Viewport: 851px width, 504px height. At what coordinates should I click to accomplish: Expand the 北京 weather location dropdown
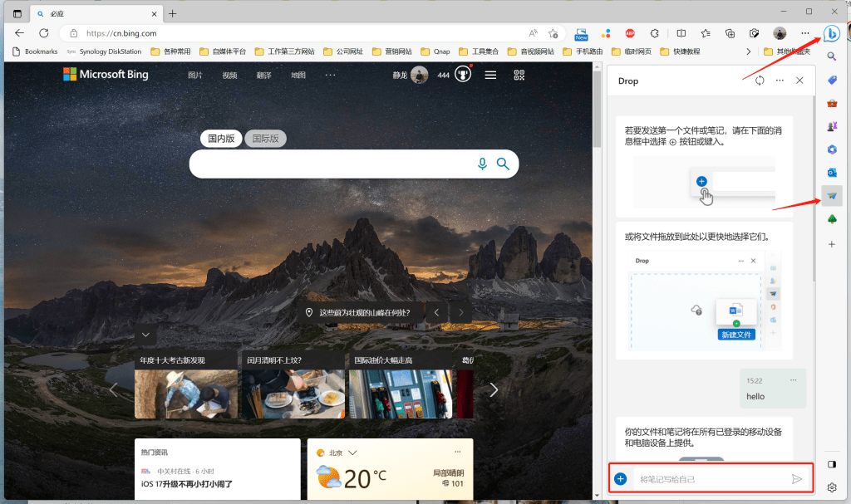[352, 453]
